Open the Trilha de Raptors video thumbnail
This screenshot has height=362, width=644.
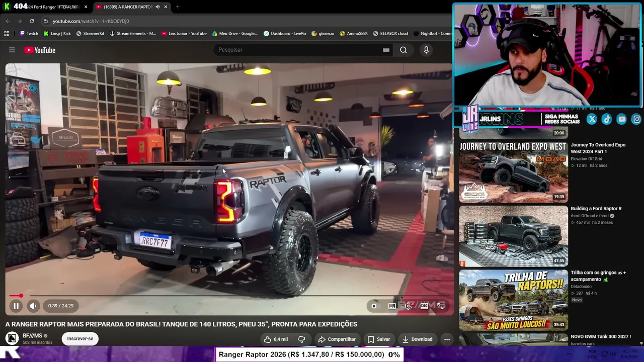click(513, 300)
